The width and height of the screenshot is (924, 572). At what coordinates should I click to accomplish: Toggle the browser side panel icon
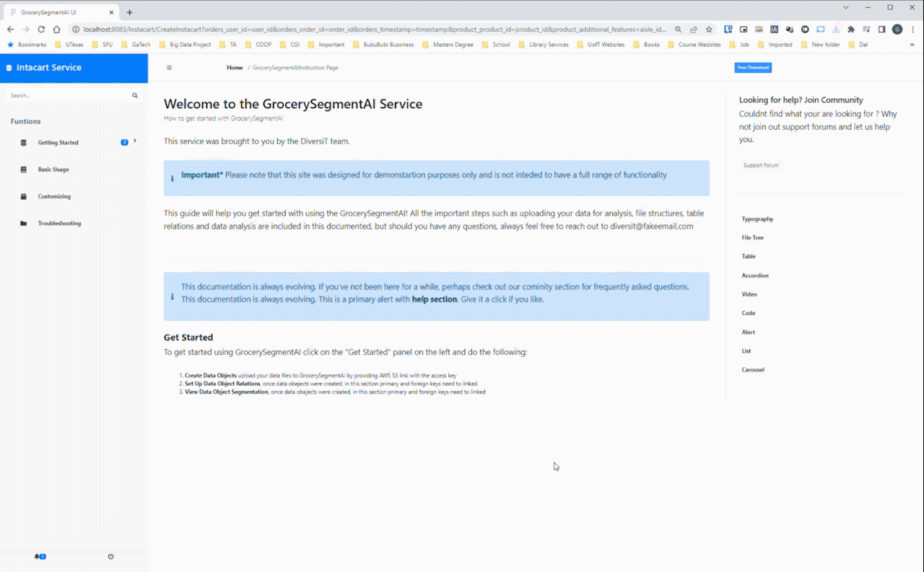coord(881,30)
